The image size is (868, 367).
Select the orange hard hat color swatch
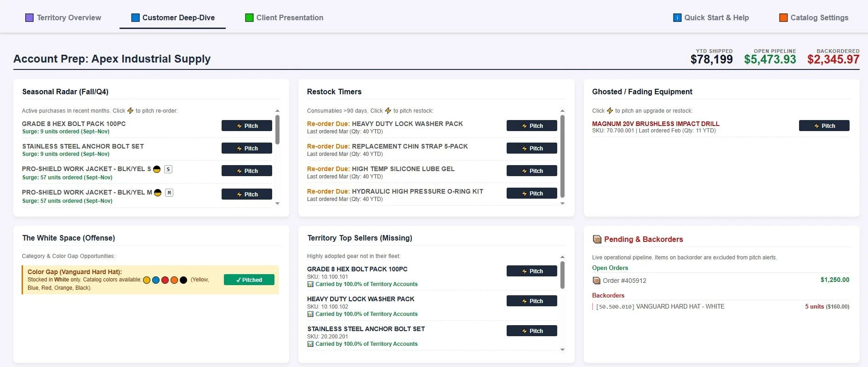pyautogui.click(x=174, y=280)
